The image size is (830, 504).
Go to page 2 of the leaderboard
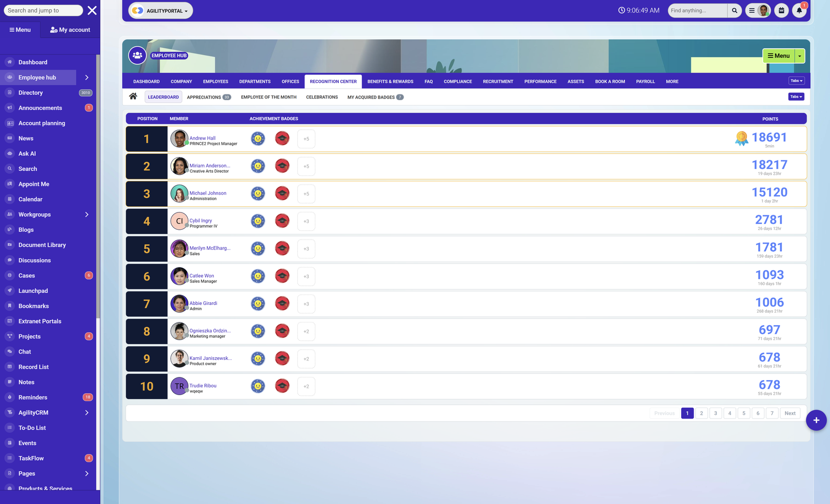[x=701, y=413]
